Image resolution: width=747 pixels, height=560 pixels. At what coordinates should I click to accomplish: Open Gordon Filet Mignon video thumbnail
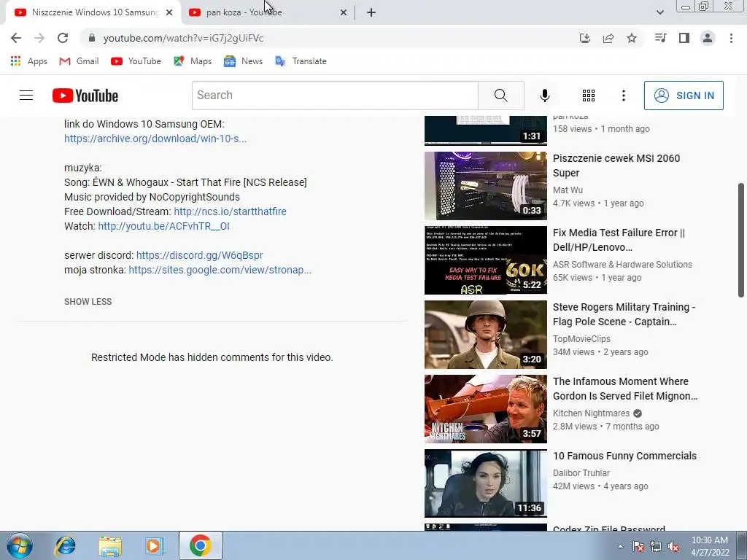pyautogui.click(x=485, y=408)
